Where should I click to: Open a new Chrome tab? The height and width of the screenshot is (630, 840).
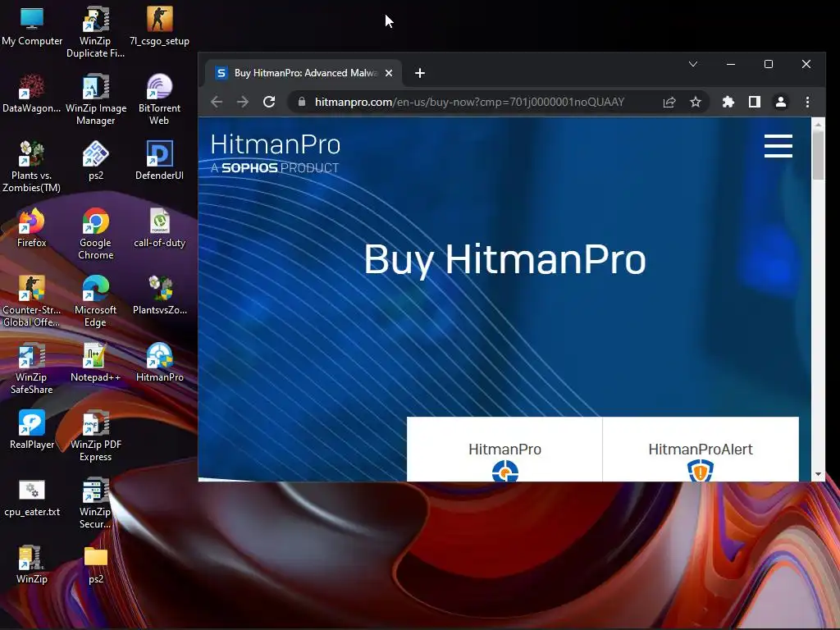(x=420, y=73)
